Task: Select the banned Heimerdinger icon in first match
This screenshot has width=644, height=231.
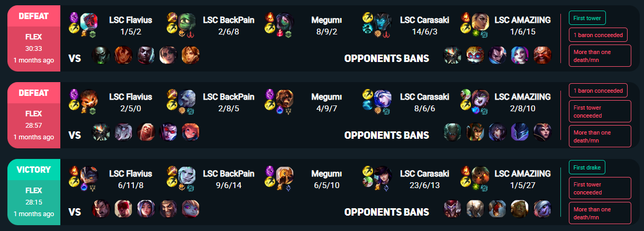Action: coord(475,55)
